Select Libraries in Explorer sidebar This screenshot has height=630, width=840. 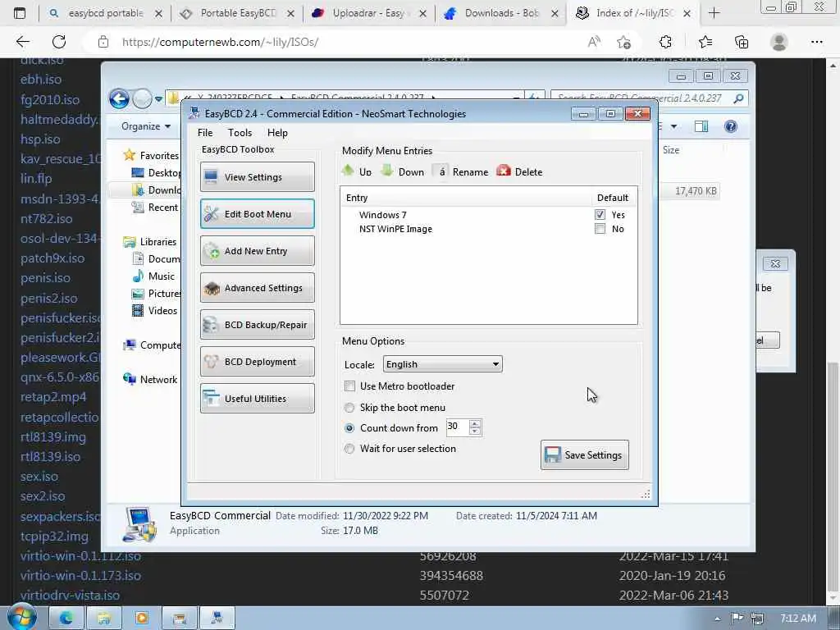coord(157,242)
